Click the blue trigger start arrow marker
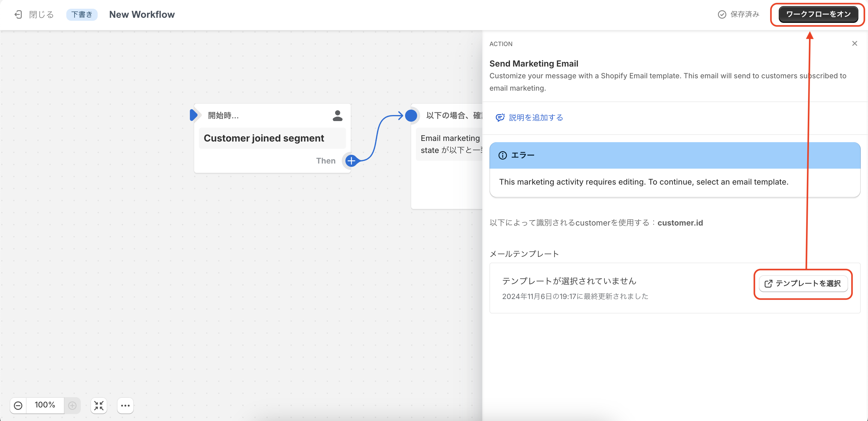The width and height of the screenshot is (868, 421). click(x=193, y=115)
